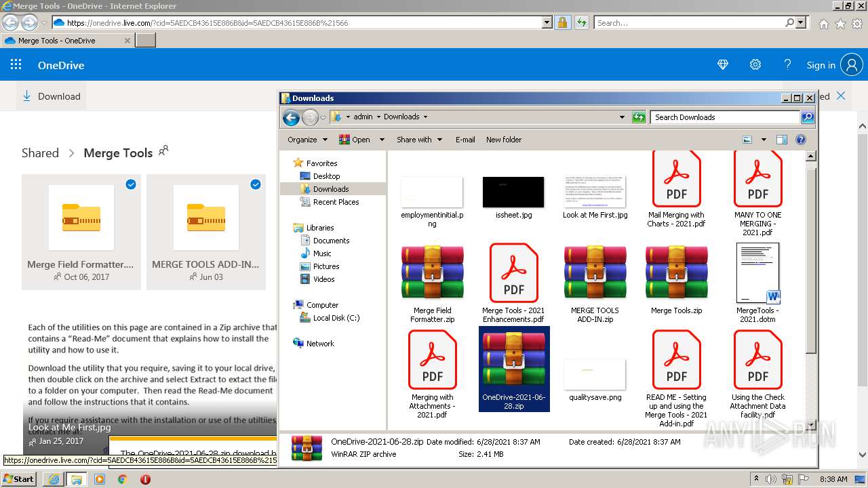Select the issheet.jpg thumbnail
Screen dimensions: 868x488
513,192
